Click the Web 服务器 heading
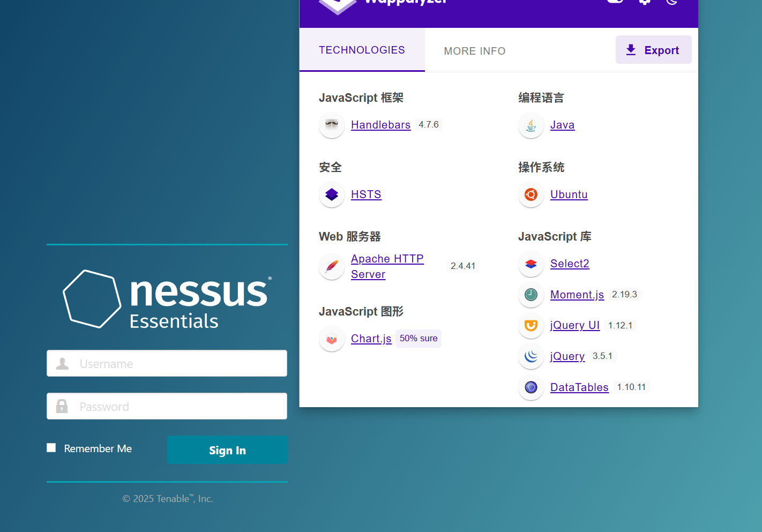762x532 pixels. point(350,236)
